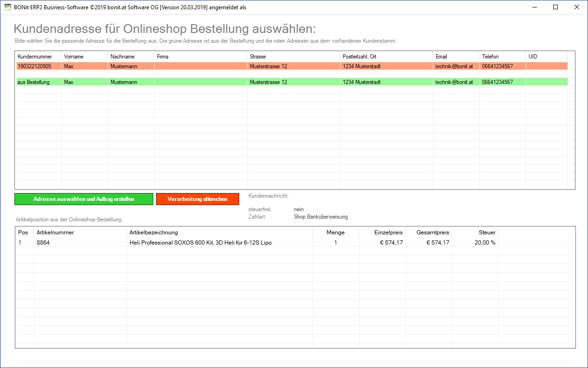The width and height of the screenshot is (588, 368).
Task: Click 'Musterstrasse 12' in the green order row
Action: click(268, 82)
